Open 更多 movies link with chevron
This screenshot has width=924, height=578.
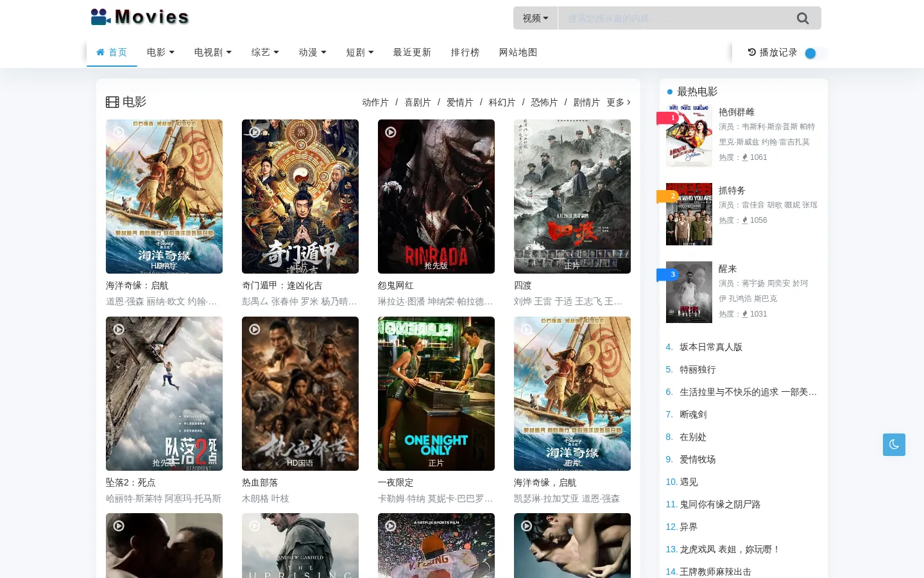[619, 102]
